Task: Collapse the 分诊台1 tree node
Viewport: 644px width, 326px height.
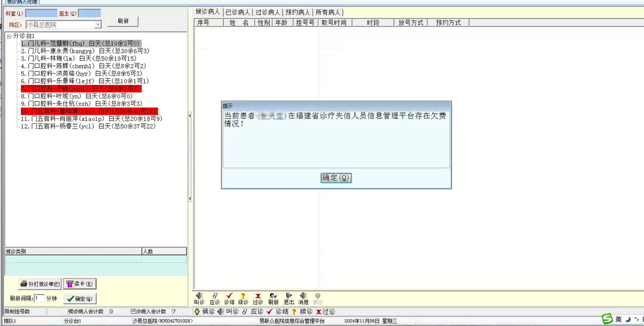Action: [9, 36]
